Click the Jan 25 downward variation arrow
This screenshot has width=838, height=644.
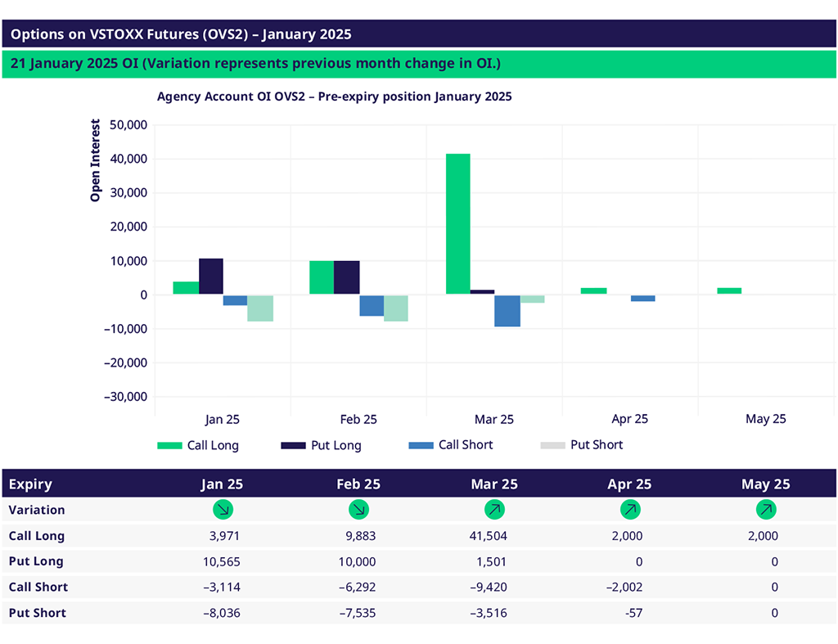pos(223,510)
